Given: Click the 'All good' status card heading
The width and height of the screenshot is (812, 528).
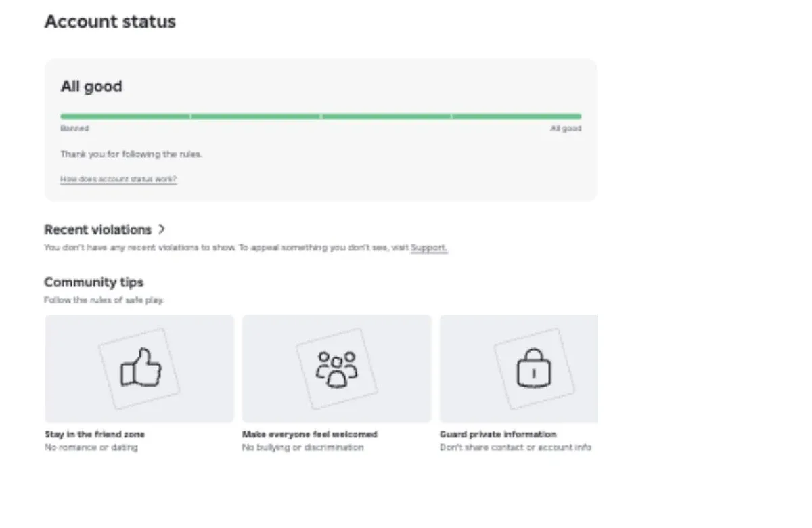Looking at the screenshot, I should pos(91,87).
